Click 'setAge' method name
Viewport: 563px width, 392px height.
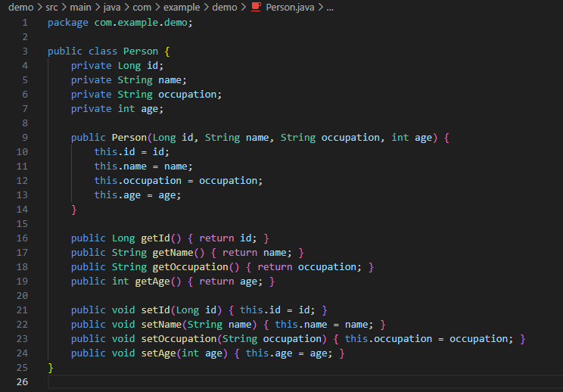tap(158, 353)
